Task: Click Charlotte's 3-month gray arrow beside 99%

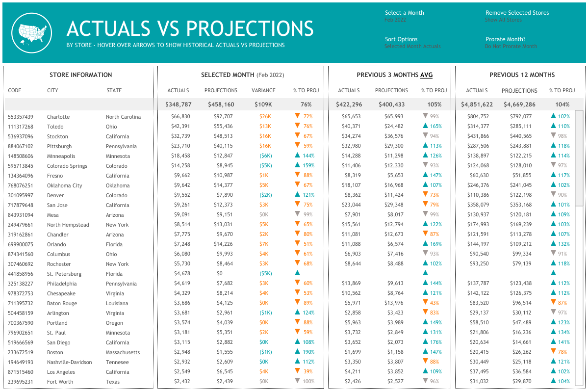Action: (x=425, y=116)
